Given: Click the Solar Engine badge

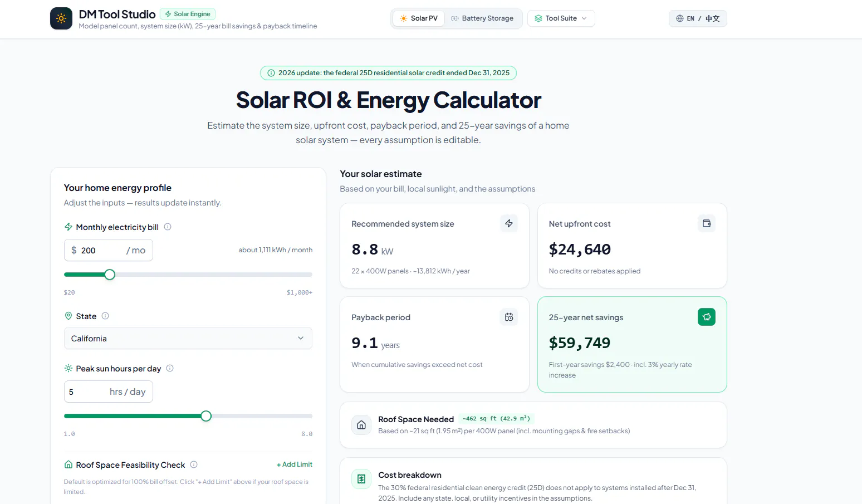Looking at the screenshot, I should [x=188, y=14].
